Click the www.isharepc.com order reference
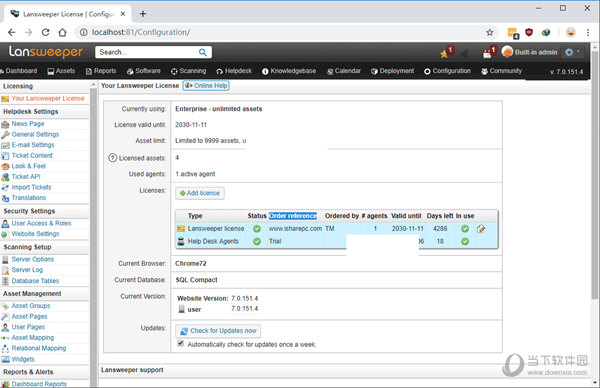 point(295,228)
